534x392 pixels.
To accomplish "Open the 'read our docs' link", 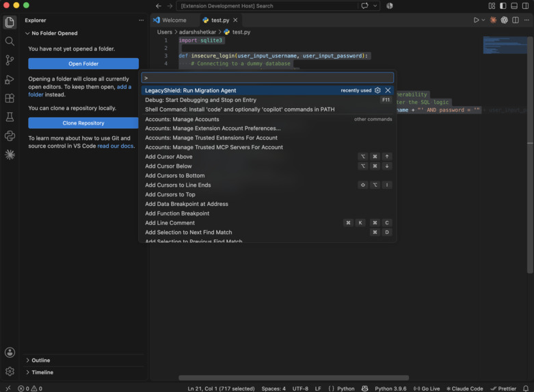I will tap(116, 146).
